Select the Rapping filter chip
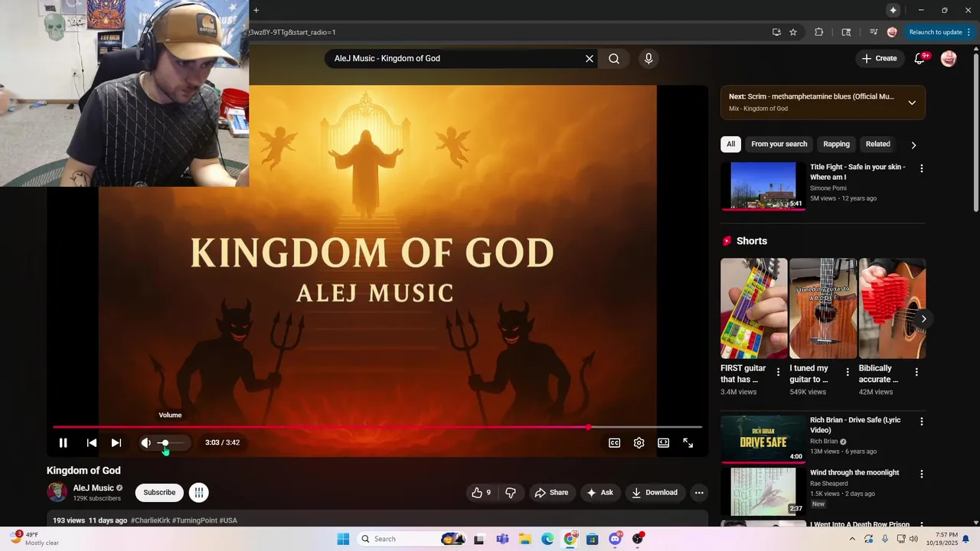 coord(836,144)
